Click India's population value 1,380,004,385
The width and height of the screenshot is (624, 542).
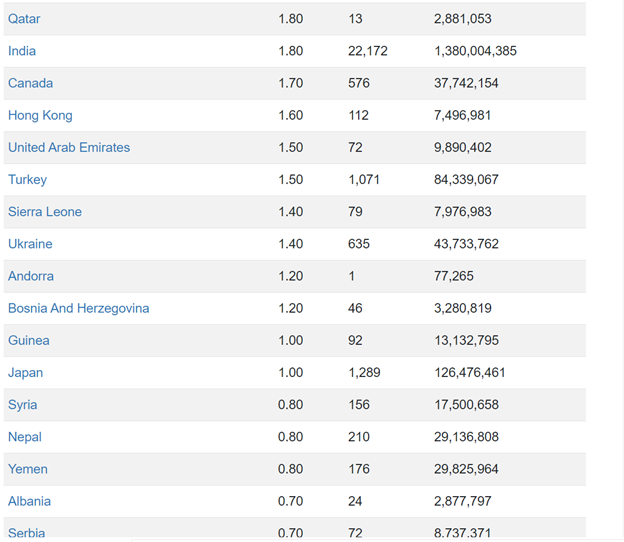(475, 51)
